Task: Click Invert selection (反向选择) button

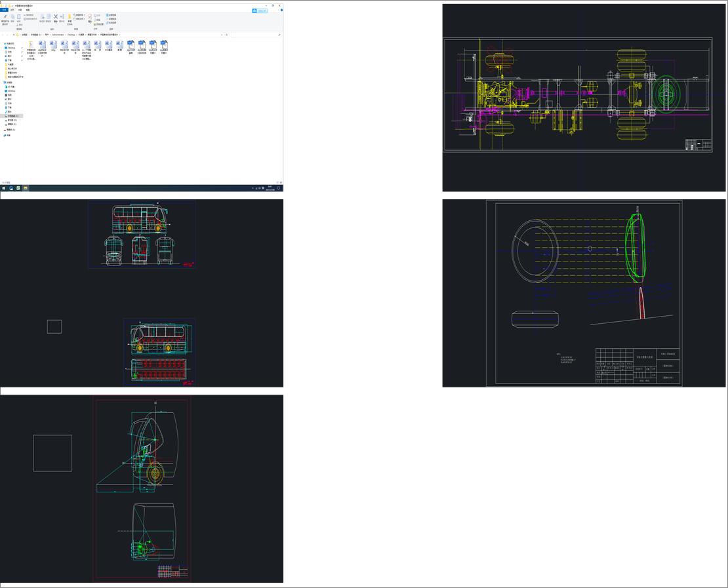Action: [111, 22]
